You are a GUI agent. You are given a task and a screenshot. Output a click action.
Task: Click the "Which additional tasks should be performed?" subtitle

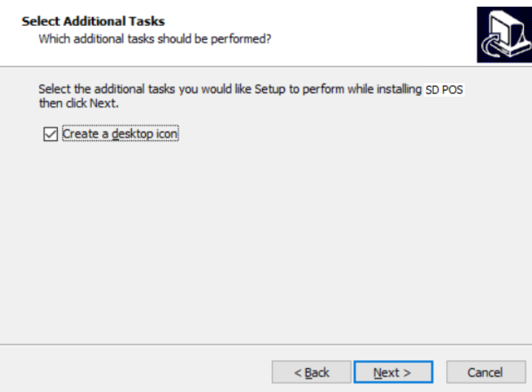click(x=154, y=38)
